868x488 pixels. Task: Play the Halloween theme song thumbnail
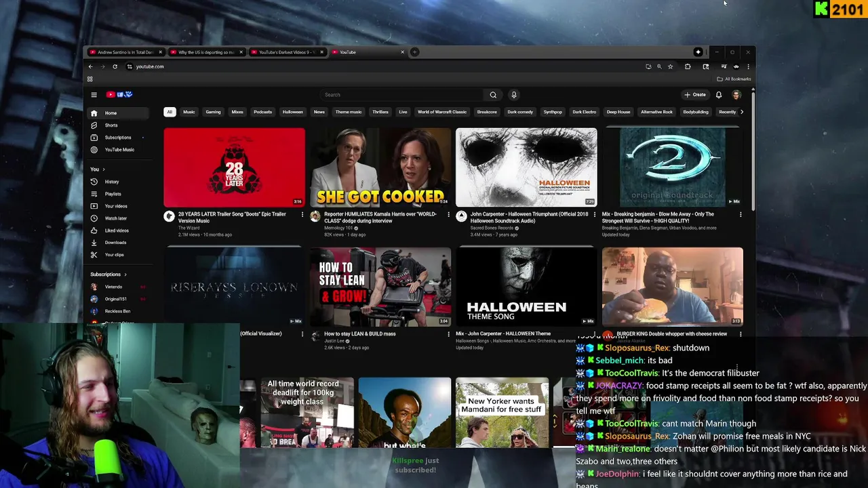click(x=526, y=287)
